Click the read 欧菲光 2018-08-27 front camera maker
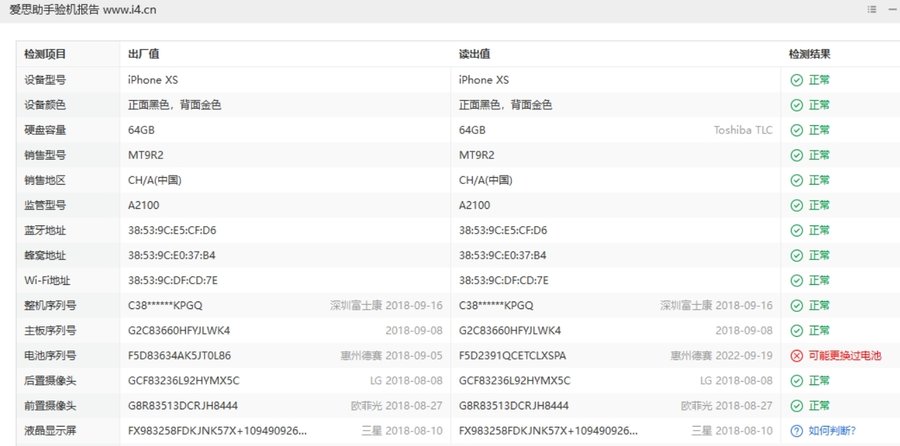Viewport: 900px width, 446px height. [727, 406]
